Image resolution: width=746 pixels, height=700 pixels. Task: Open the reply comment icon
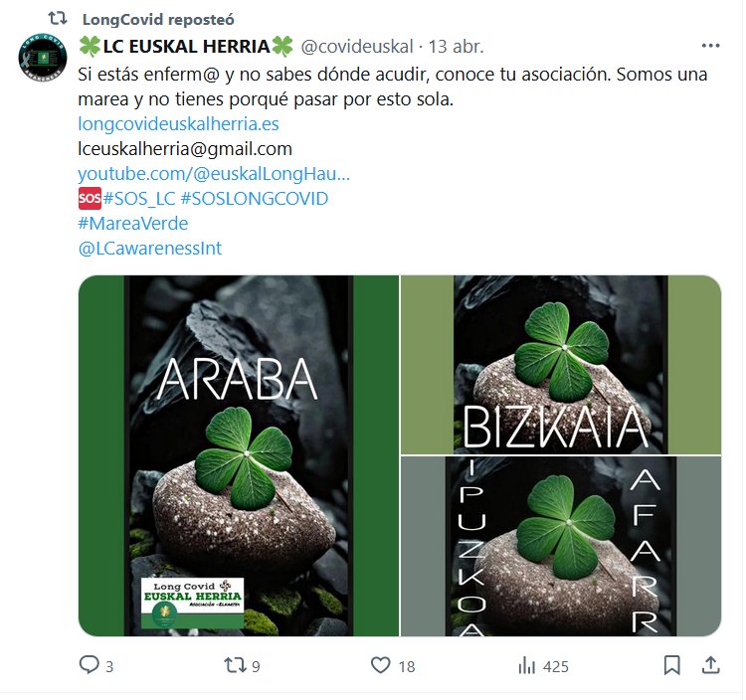(x=89, y=665)
